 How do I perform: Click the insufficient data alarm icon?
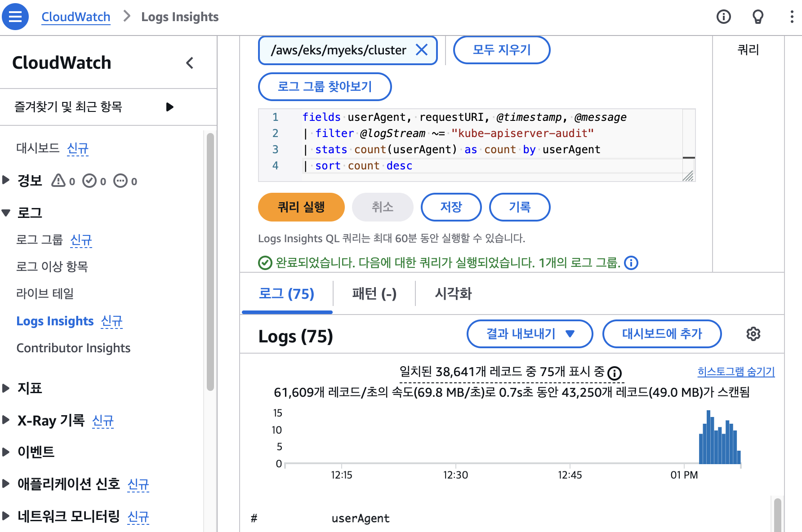pos(120,181)
